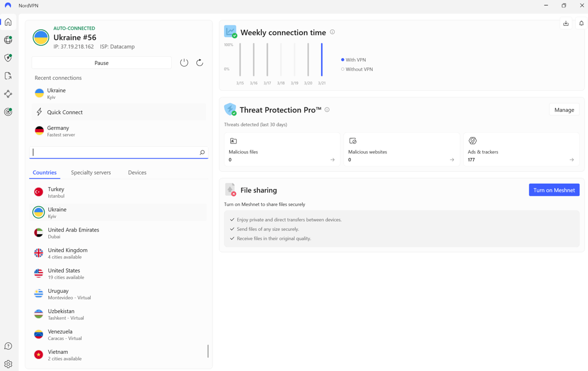Click the 'Without VPN' legend entry
The height and width of the screenshot is (371, 588).
[x=357, y=69]
